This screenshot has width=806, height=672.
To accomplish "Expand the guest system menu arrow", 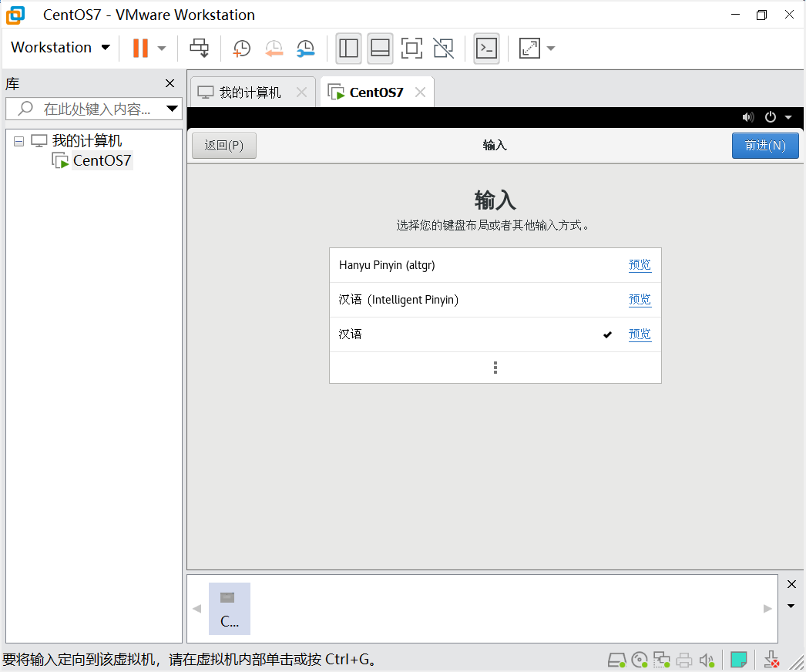I will click(788, 117).
